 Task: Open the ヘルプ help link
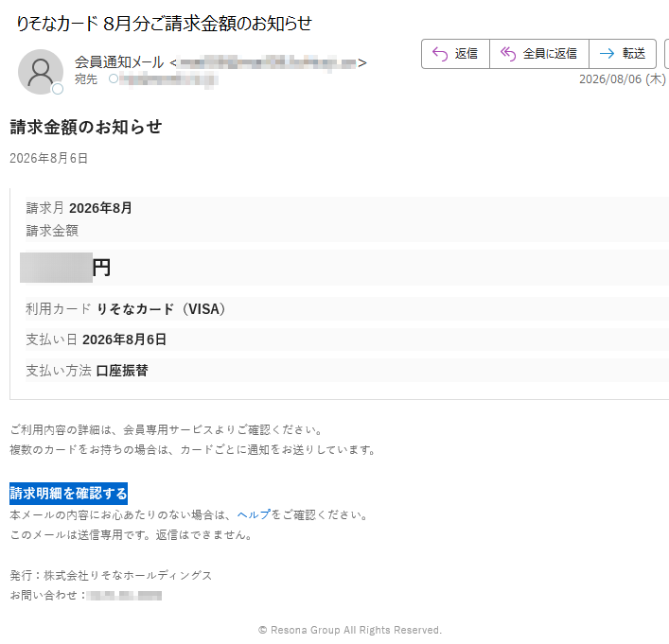pos(254,514)
